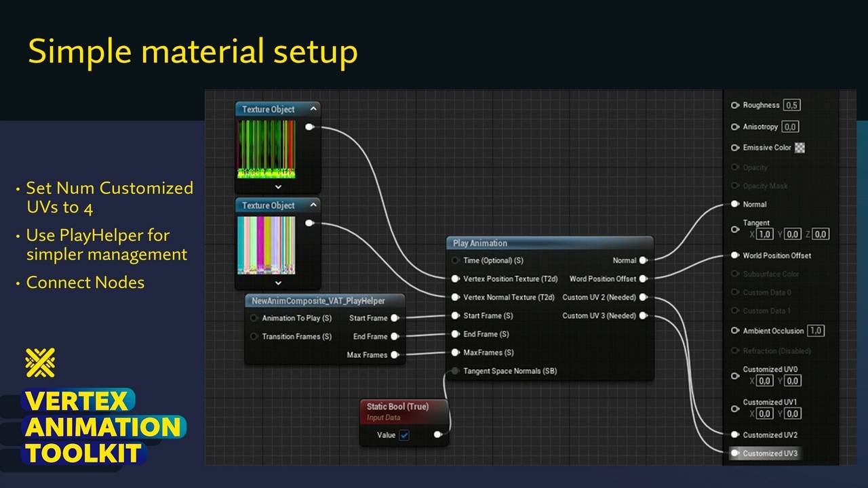Click the Customized UV3 input pin
Screen dimensions: 868x488
pyautogui.click(x=735, y=453)
